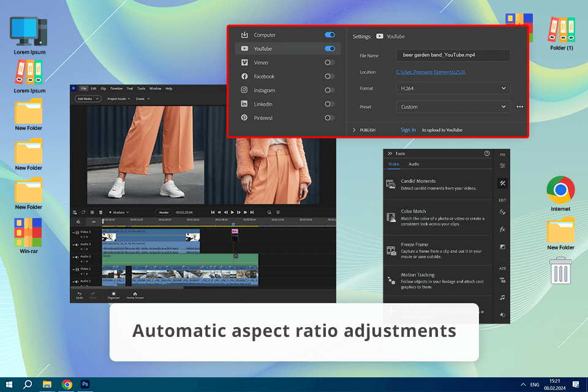Click the Windows Start button
Viewport: 588px width, 392px height.
9,384
